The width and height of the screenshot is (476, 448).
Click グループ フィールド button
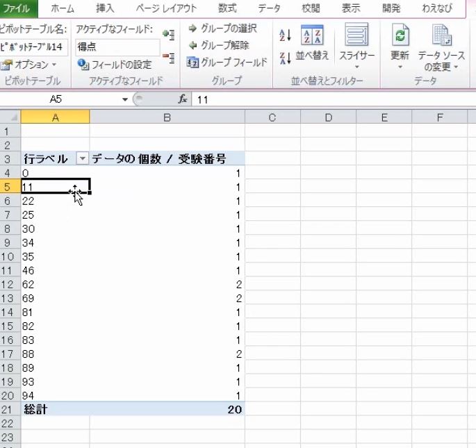[227, 63]
